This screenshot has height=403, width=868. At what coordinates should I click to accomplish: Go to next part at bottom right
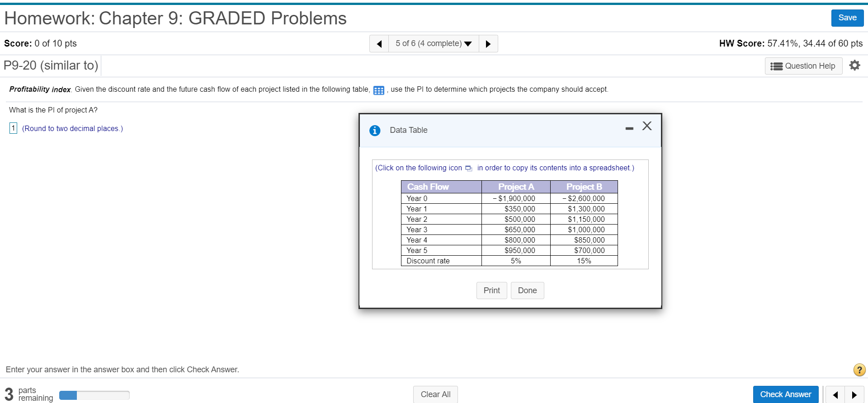854,395
